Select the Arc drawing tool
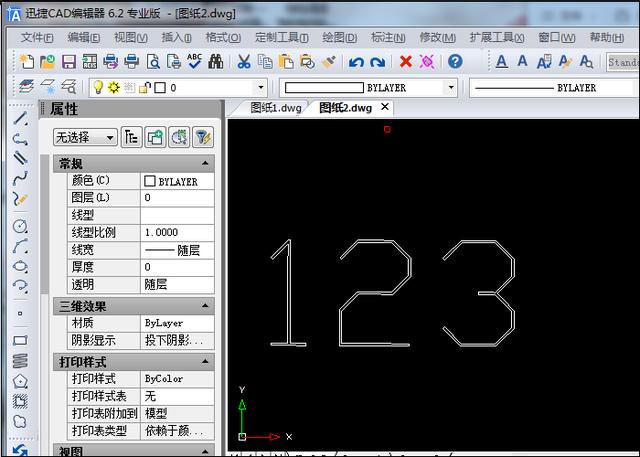The height and width of the screenshot is (457, 640). pyautogui.click(x=20, y=246)
